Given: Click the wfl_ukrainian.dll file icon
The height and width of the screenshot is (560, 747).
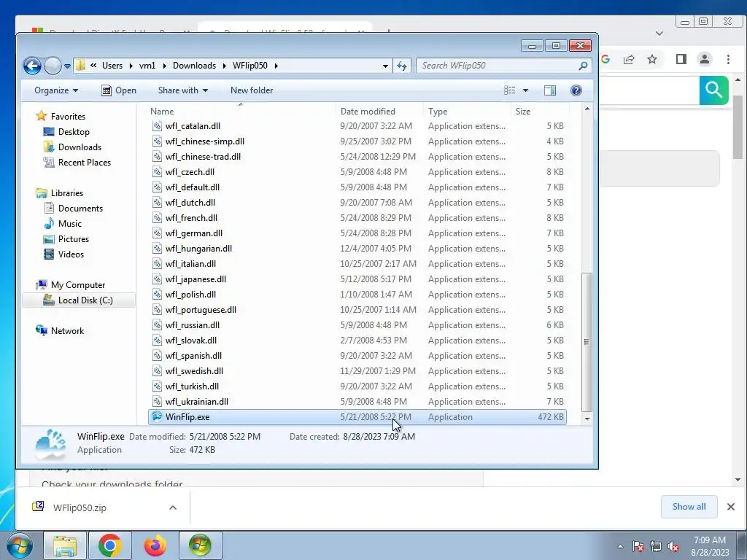Looking at the screenshot, I should (x=157, y=402).
